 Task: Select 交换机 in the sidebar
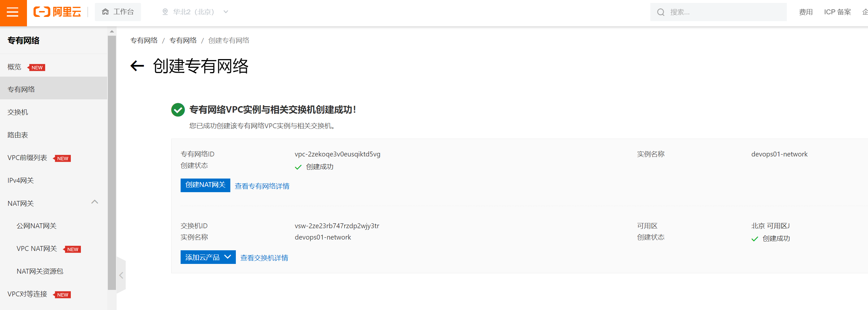point(18,112)
